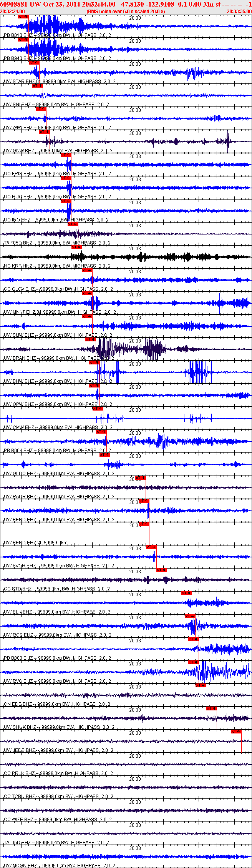Viewport: 252px width, 868px height.
Task: Select the red pick flag on UW JEDS trace
Action: (236, 732)
